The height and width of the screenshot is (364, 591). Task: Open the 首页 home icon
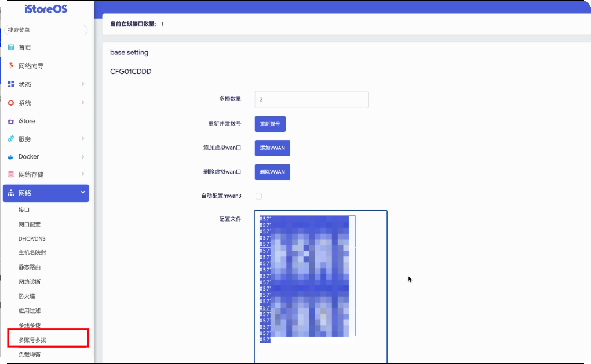(x=11, y=47)
